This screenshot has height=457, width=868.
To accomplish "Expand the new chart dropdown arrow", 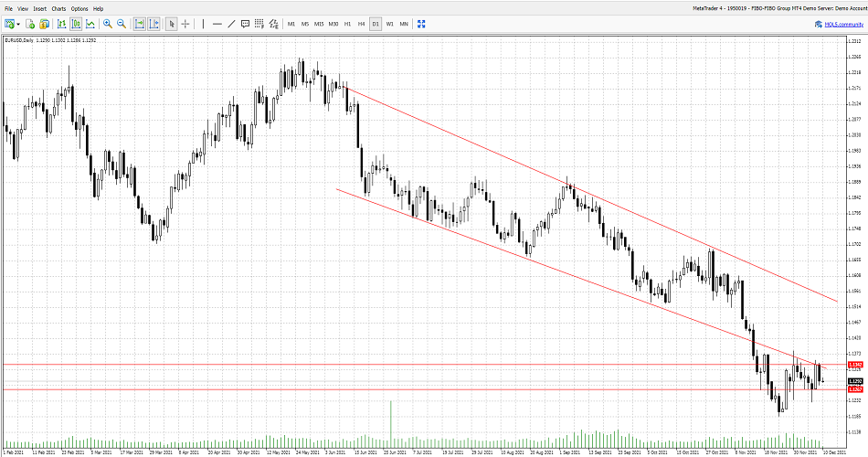I will click(18, 24).
